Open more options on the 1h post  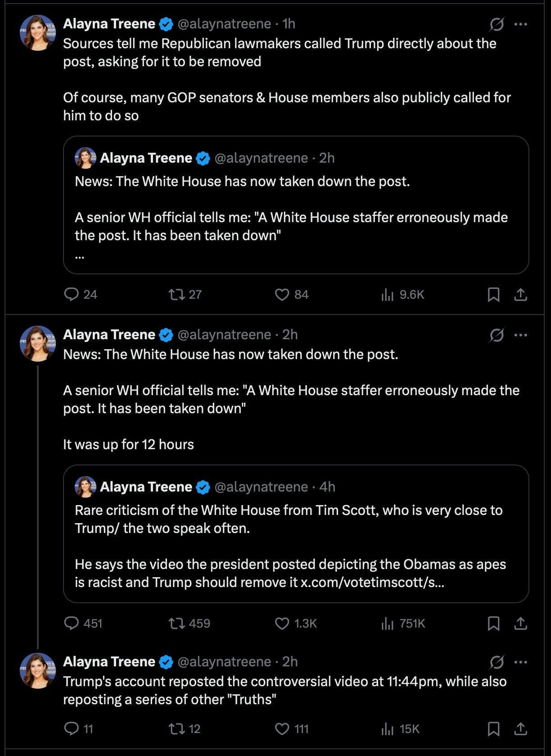[x=520, y=24]
